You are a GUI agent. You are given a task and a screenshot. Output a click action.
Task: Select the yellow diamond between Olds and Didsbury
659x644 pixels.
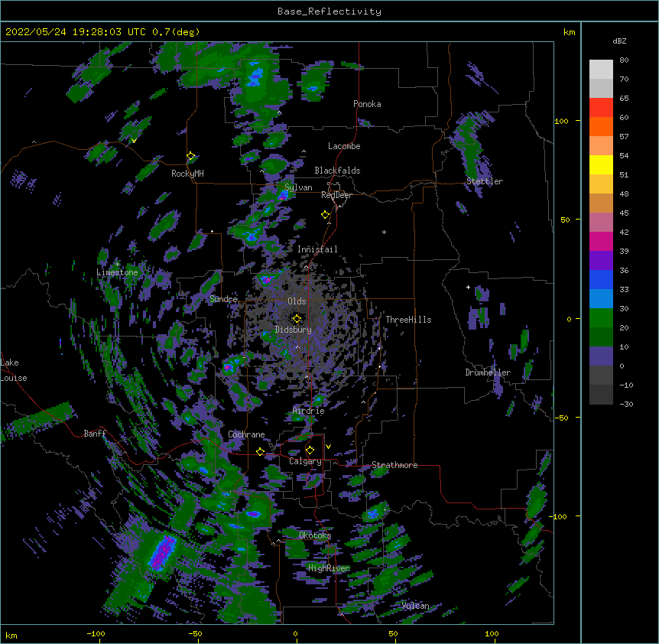tap(297, 319)
